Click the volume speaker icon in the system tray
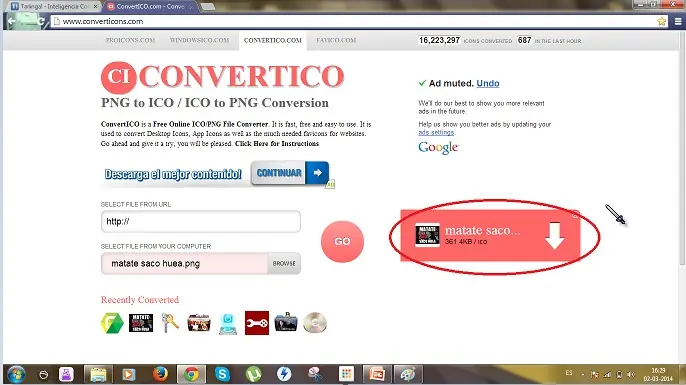 [630, 374]
